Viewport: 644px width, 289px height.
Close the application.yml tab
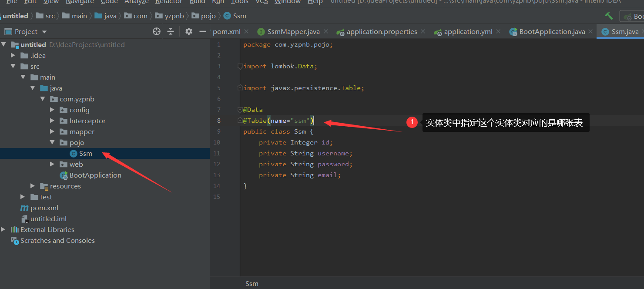click(498, 31)
